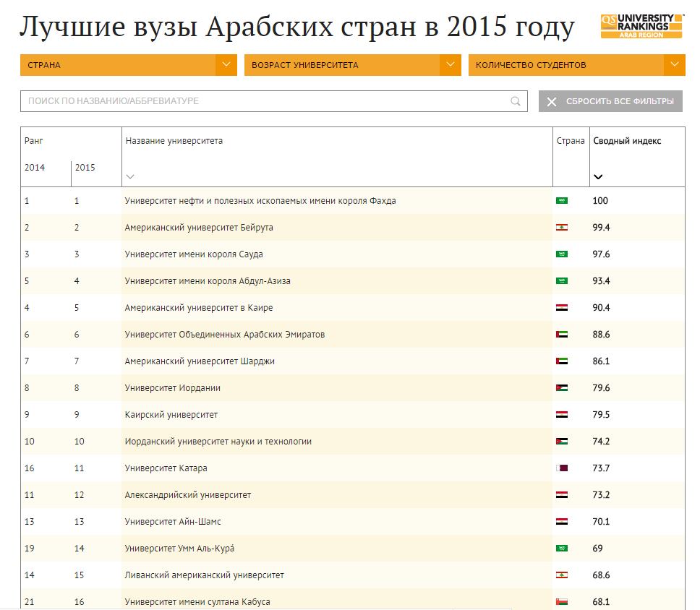Click the 2015 rank column header
Image resolution: width=700 pixels, height=610 pixels.
(85, 168)
